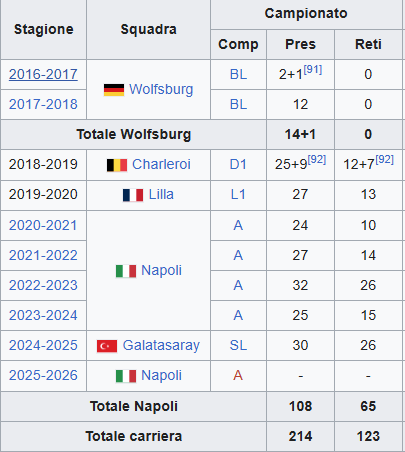Open the L1 competition link

[238, 194]
